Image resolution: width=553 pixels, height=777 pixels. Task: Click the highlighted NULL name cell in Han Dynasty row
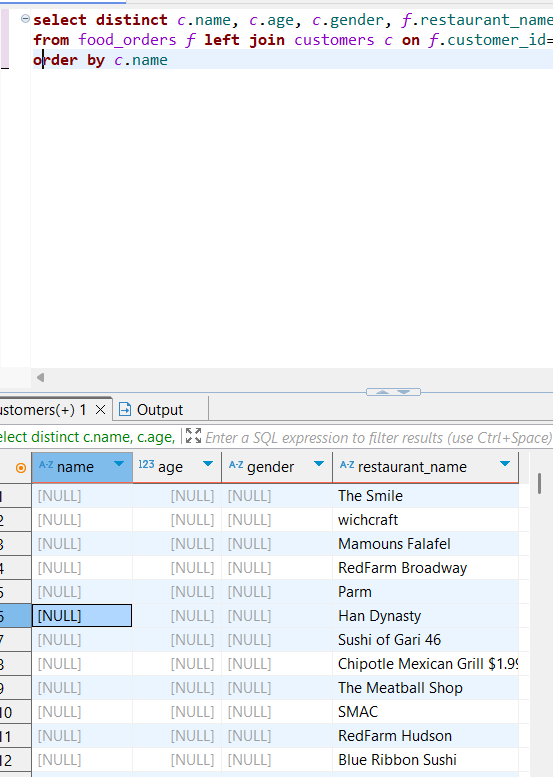click(x=82, y=616)
